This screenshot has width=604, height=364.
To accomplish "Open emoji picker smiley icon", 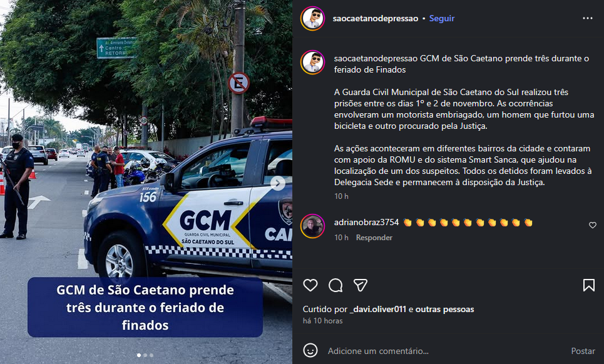I will pos(310,350).
